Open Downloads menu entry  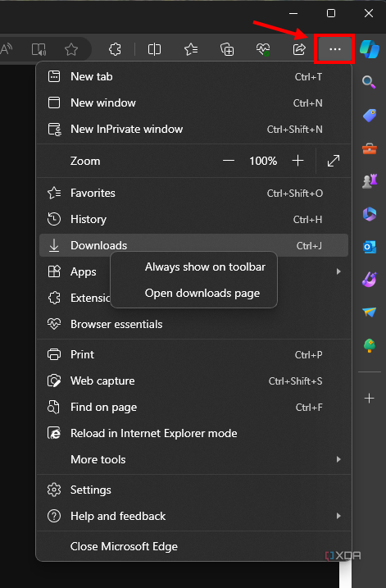tap(193, 246)
